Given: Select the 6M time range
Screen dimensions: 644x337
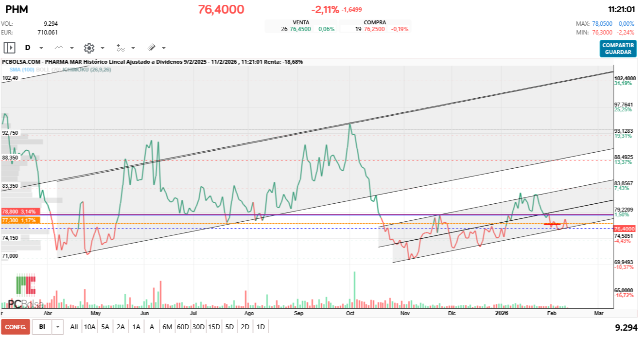Looking at the screenshot, I should (167, 327).
